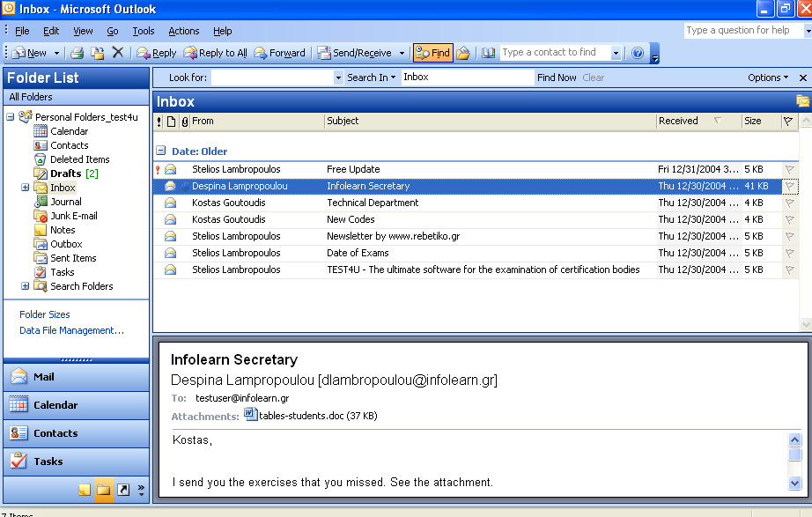Sort by Icon column header
This screenshot has height=517, width=812.
pyautogui.click(x=172, y=122)
